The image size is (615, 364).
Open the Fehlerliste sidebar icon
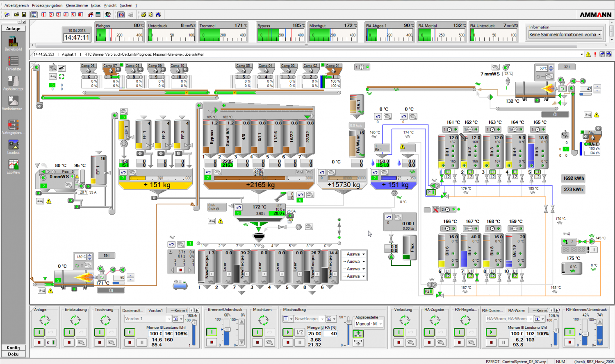point(13,63)
